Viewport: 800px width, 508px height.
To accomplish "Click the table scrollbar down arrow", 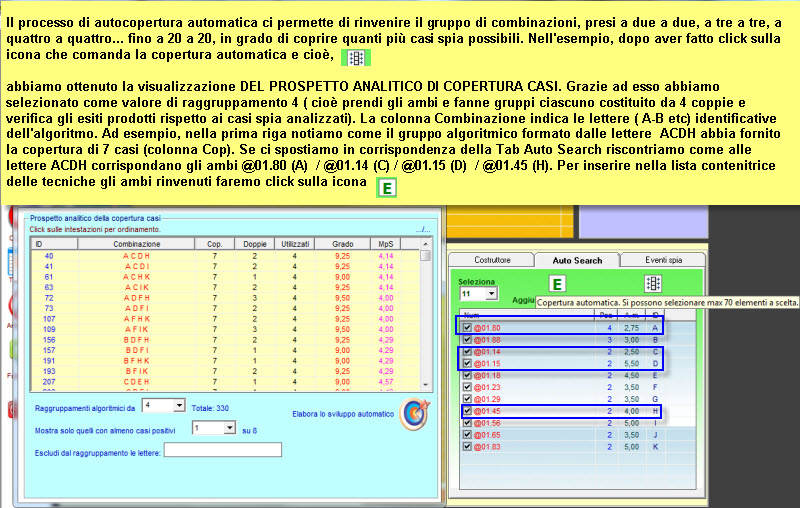I will click(x=426, y=385).
